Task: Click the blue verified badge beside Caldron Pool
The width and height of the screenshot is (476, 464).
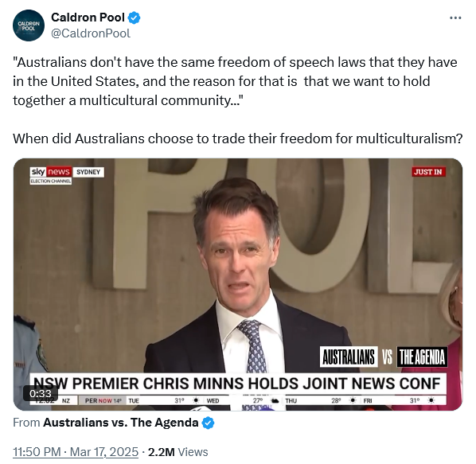Action: 134,18
